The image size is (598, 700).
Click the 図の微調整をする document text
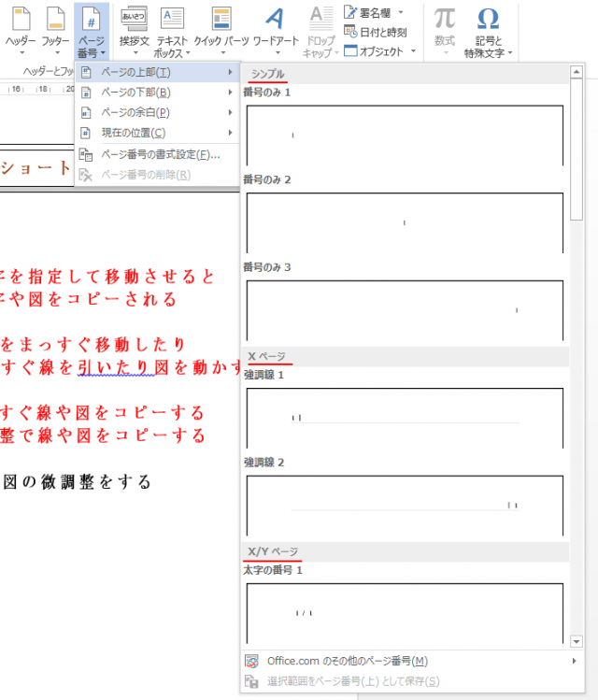pyautogui.click(x=77, y=481)
